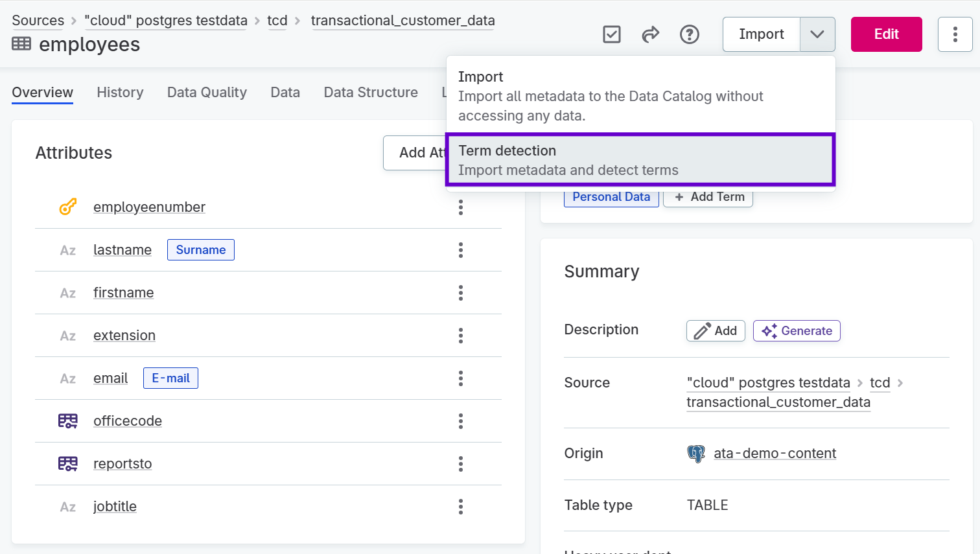Click the PostgreSQL icon next to ata-demo-content
Viewport: 980px width, 554px height.
pyautogui.click(x=695, y=454)
